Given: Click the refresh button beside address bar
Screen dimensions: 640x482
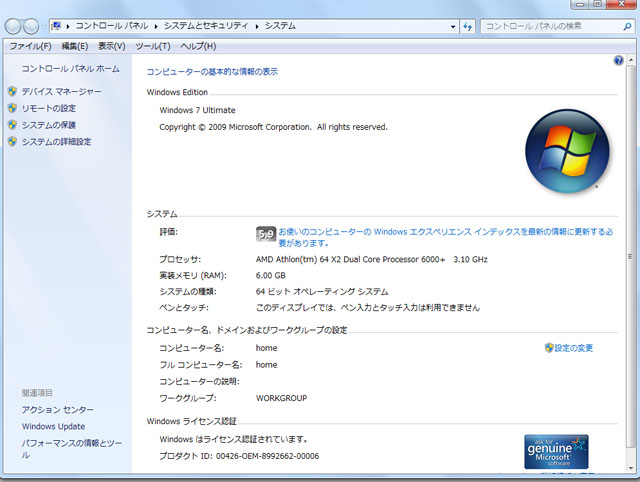Looking at the screenshot, I should 467,27.
